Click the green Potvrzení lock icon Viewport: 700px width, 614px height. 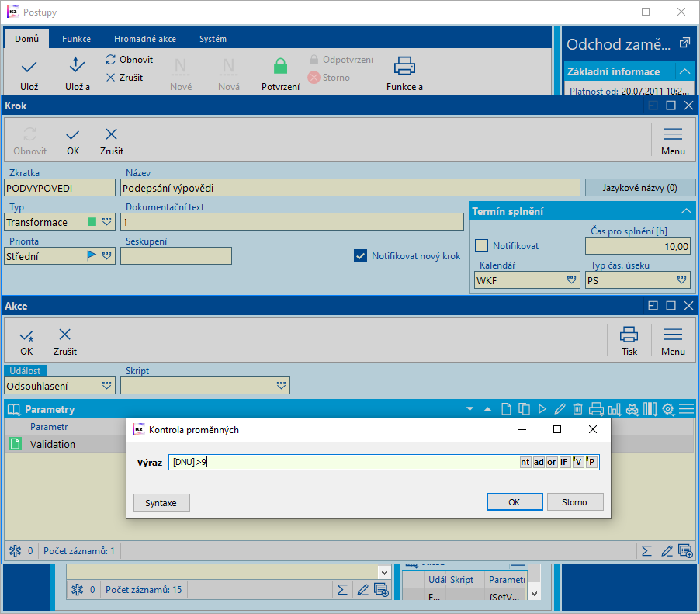[x=280, y=67]
